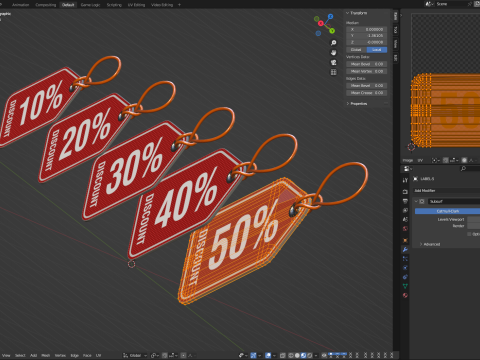Open the Video Editing workspace tab

(x=162, y=5)
